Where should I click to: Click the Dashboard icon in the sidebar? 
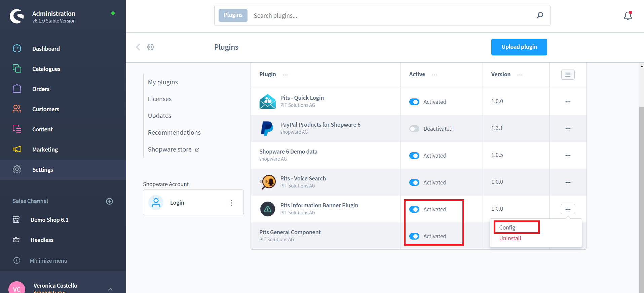(x=17, y=49)
